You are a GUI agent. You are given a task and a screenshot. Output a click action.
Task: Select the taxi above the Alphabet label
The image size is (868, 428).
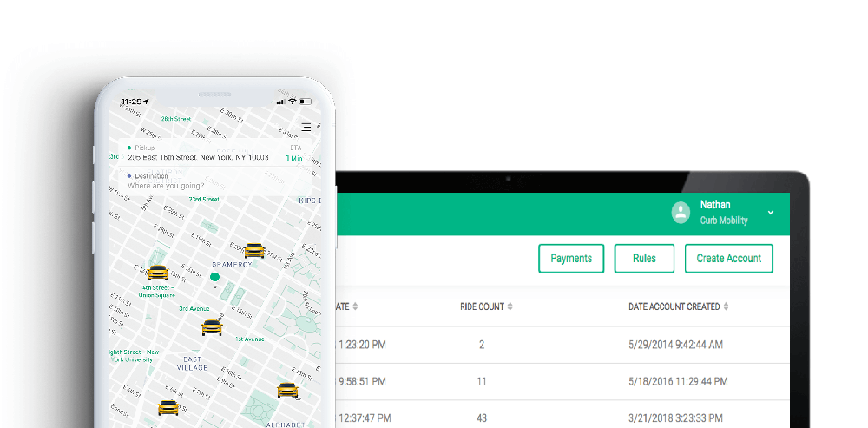point(287,391)
